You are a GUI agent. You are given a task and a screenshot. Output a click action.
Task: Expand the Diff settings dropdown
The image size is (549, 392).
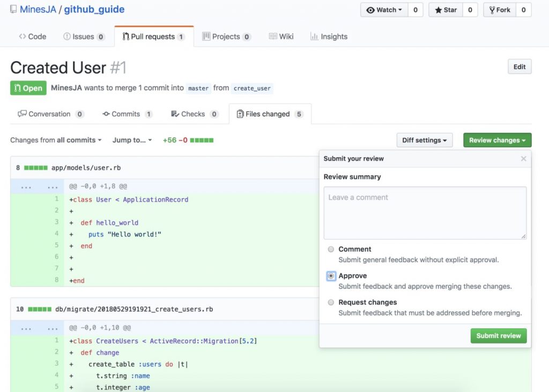[425, 140]
